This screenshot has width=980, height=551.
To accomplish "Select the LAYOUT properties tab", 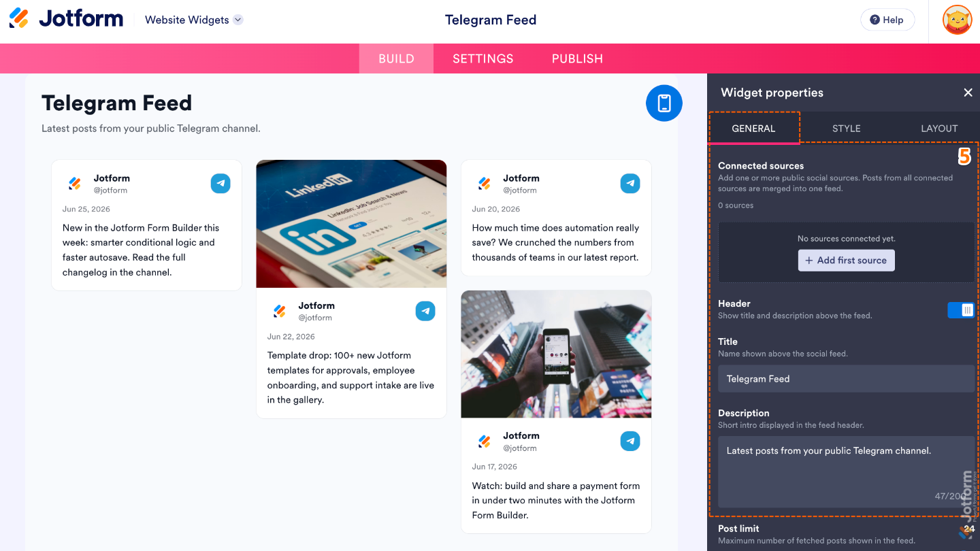I will pos(939,129).
